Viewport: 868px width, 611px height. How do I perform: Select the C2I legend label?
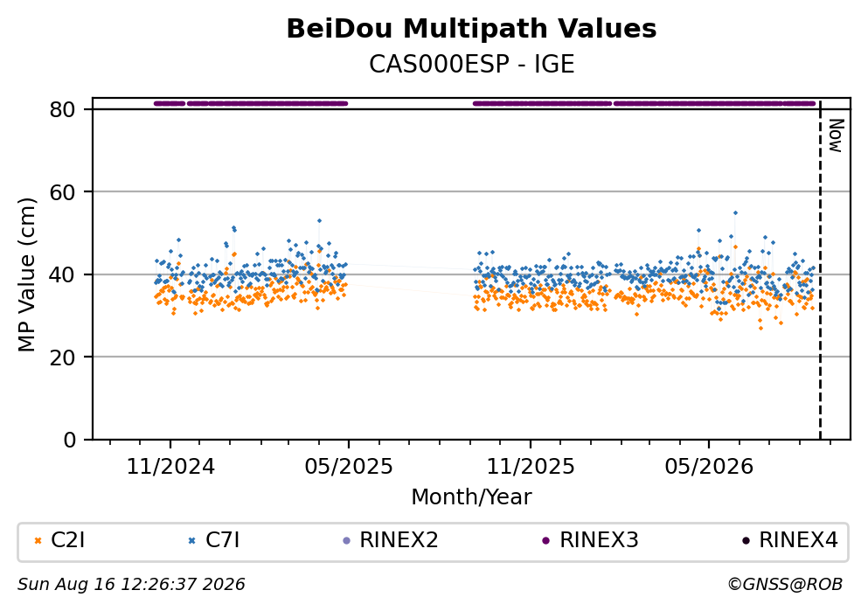tap(67, 540)
